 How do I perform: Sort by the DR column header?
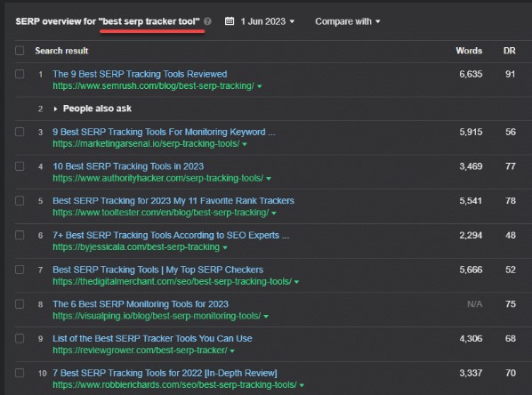[x=509, y=51]
